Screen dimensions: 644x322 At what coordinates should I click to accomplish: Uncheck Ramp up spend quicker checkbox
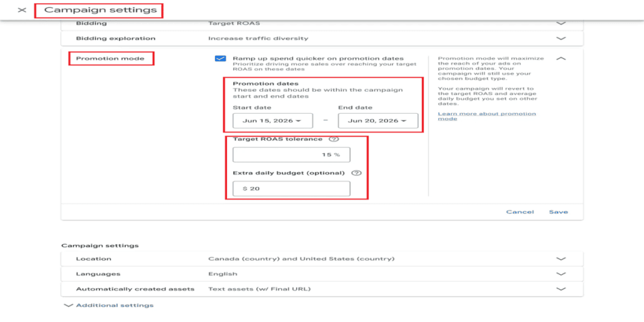point(220,58)
